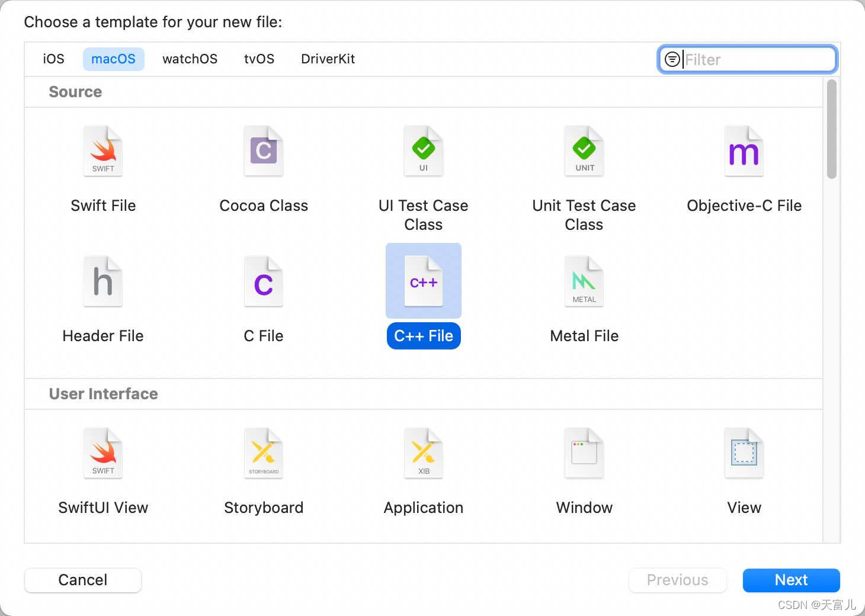Open the DriverKit platform tab

pos(328,59)
